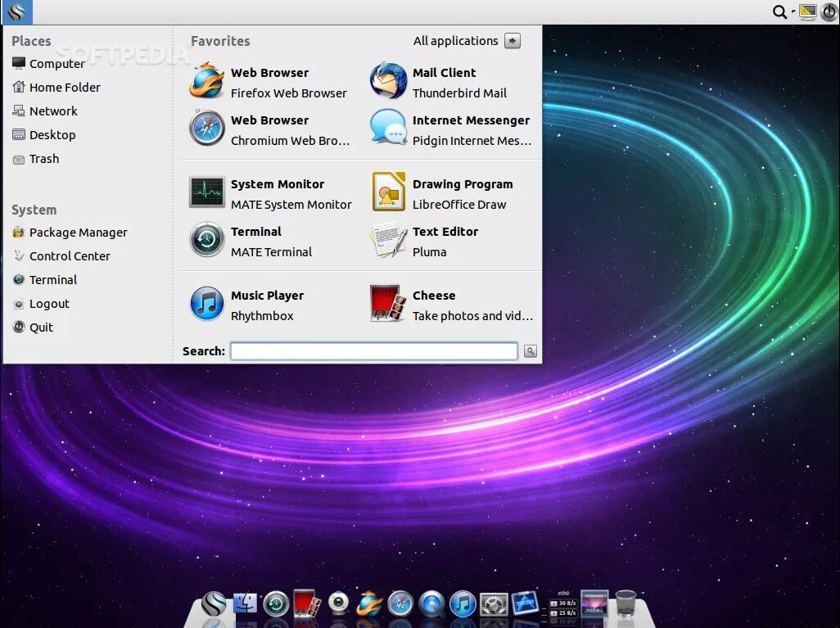The width and height of the screenshot is (840, 628).
Task: Launch Pidgin Internet Messenger favorite
Action: [x=451, y=129]
